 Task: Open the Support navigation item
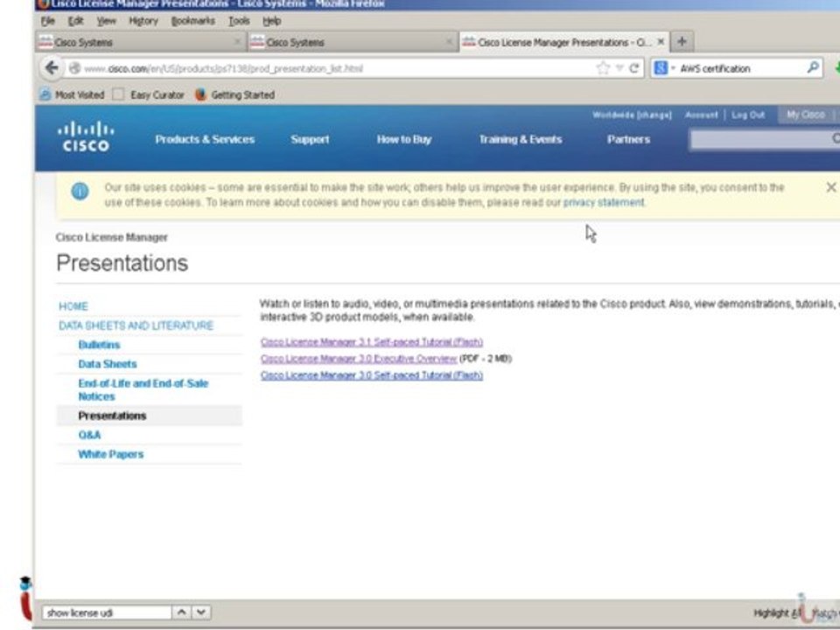coord(310,139)
